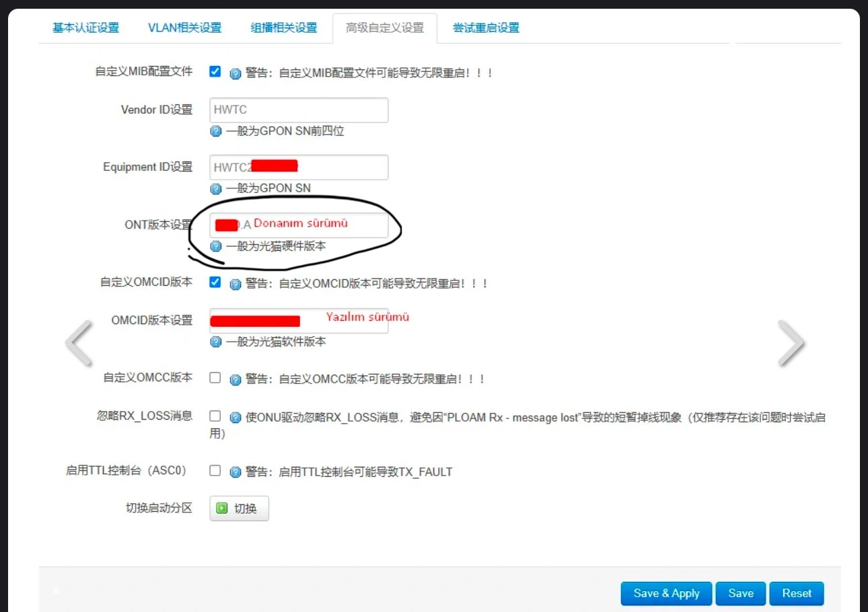868x612 pixels.
Task: Open the 组播相关设置 tab
Action: tap(283, 28)
